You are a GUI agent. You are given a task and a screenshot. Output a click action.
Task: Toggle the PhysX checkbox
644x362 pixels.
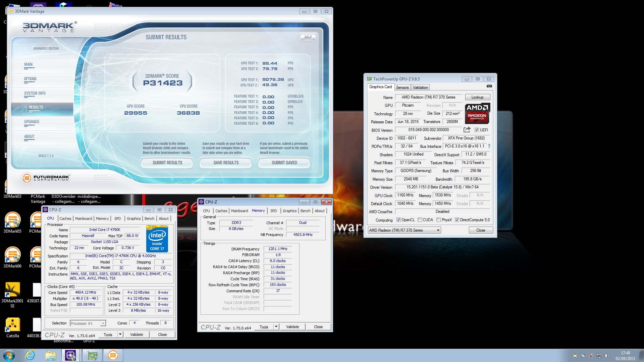438,220
